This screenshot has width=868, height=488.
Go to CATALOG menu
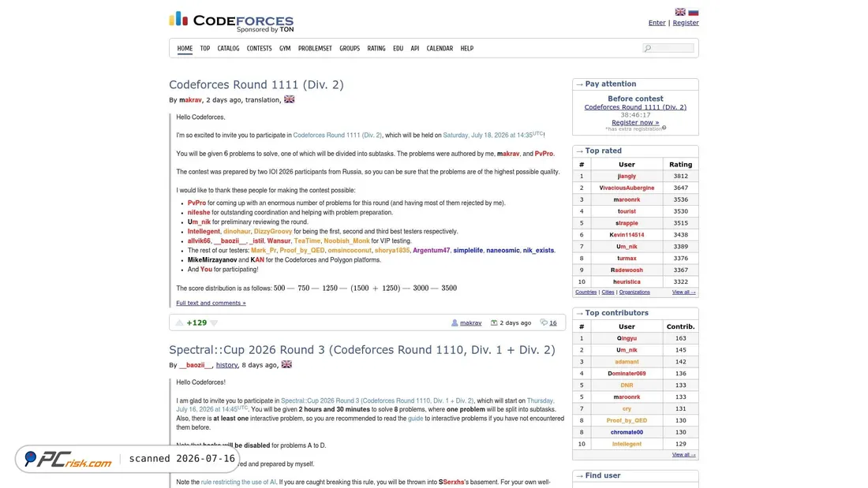point(228,49)
